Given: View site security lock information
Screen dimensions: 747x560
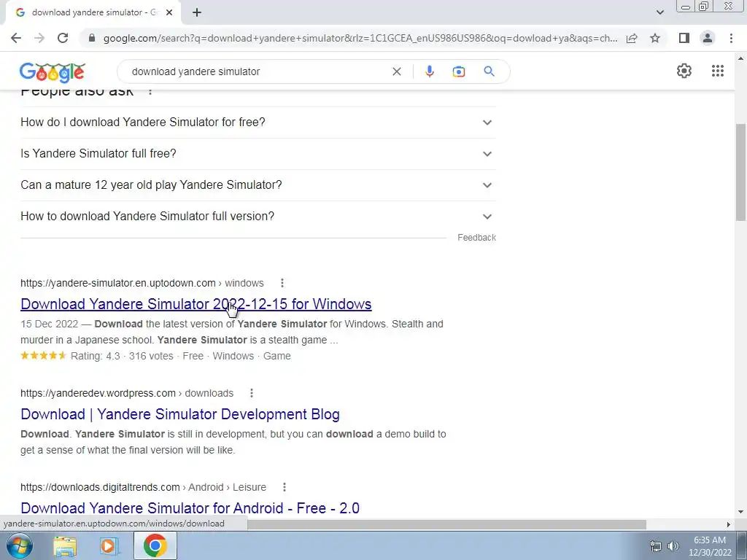Looking at the screenshot, I should 92,38.
